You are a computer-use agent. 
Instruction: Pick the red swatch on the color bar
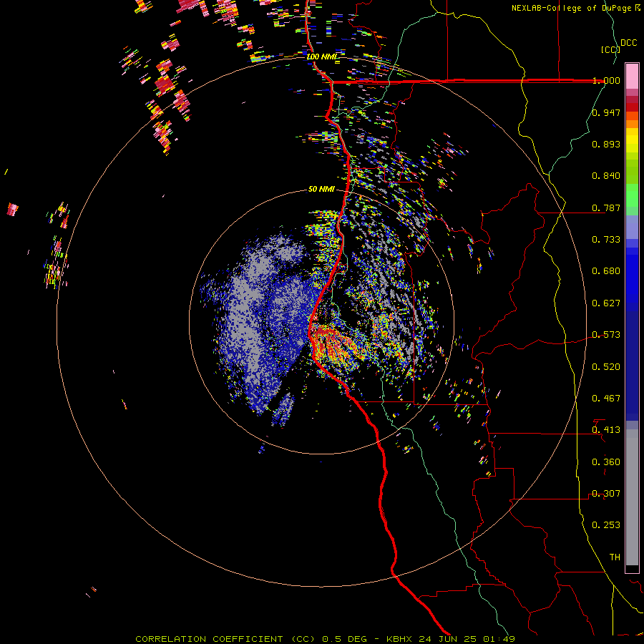pyautogui.click(x=632, y=107)
